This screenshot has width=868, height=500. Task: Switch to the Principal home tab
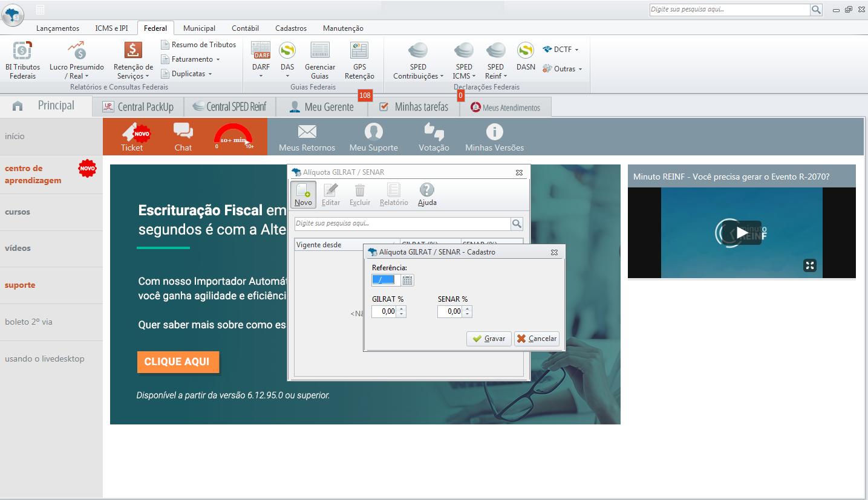point(46,106)
